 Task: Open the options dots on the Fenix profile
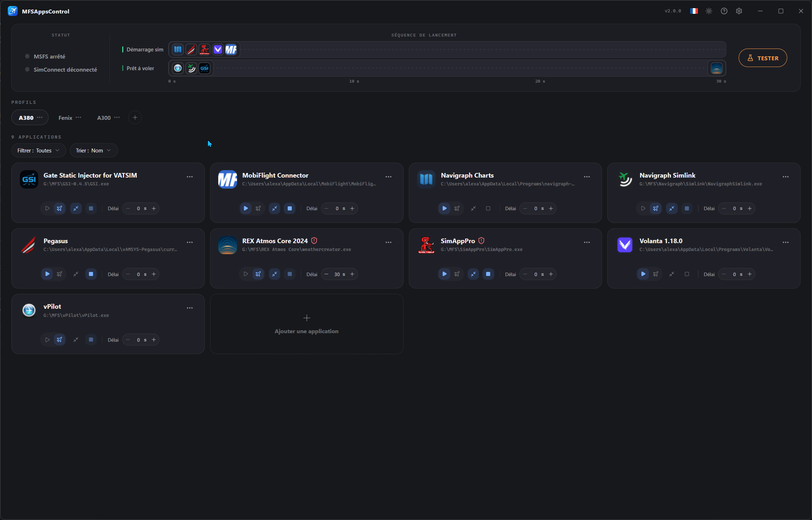(78, 117)
